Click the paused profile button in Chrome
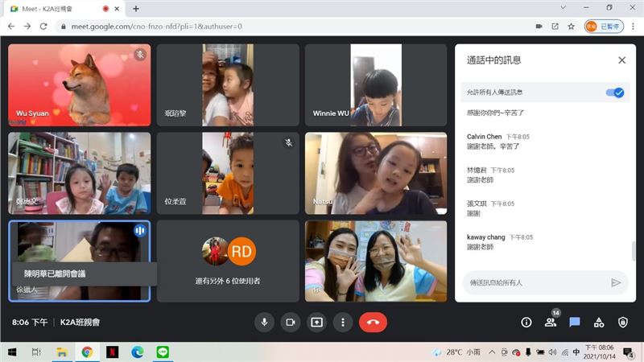The height and width of the screenshot is (362, 644). tap(605, 26)
